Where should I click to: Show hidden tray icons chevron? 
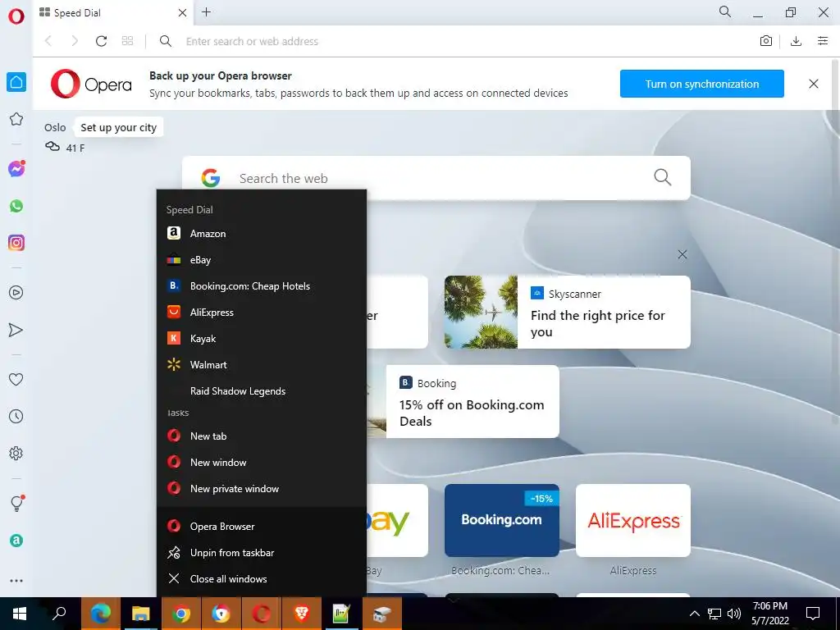point(694,614)
